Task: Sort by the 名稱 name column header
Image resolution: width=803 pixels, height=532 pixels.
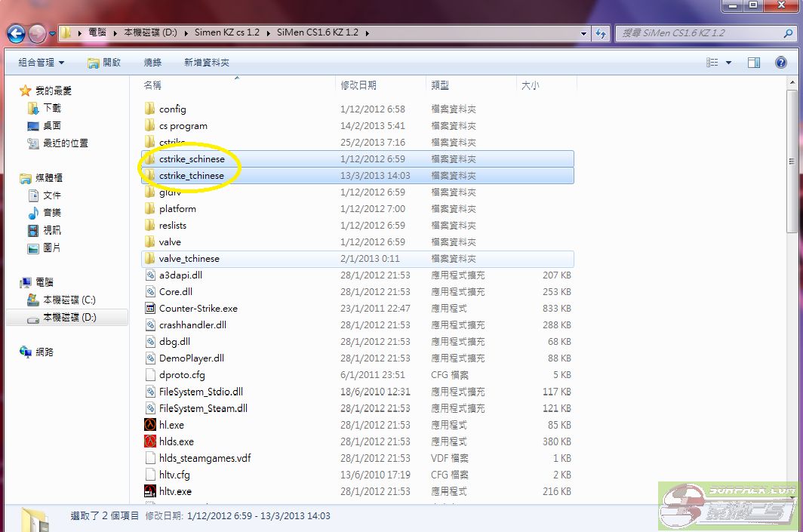Action: tap(152, 85)
